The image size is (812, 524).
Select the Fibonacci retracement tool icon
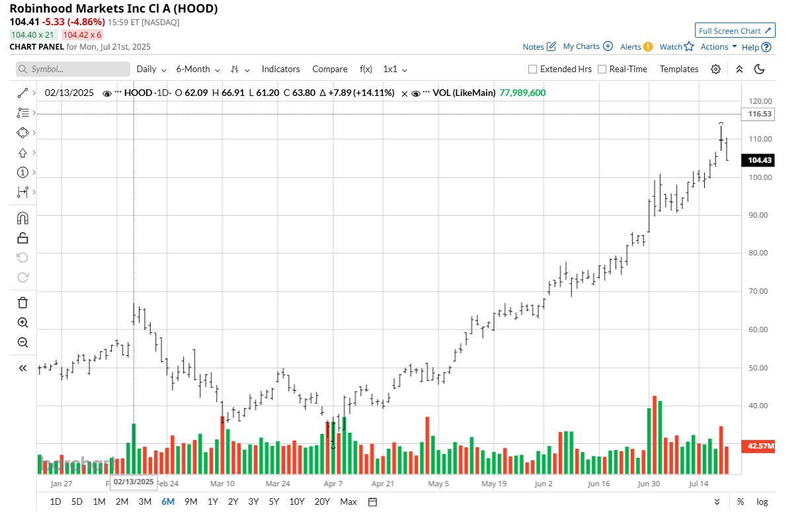point(22,113)
